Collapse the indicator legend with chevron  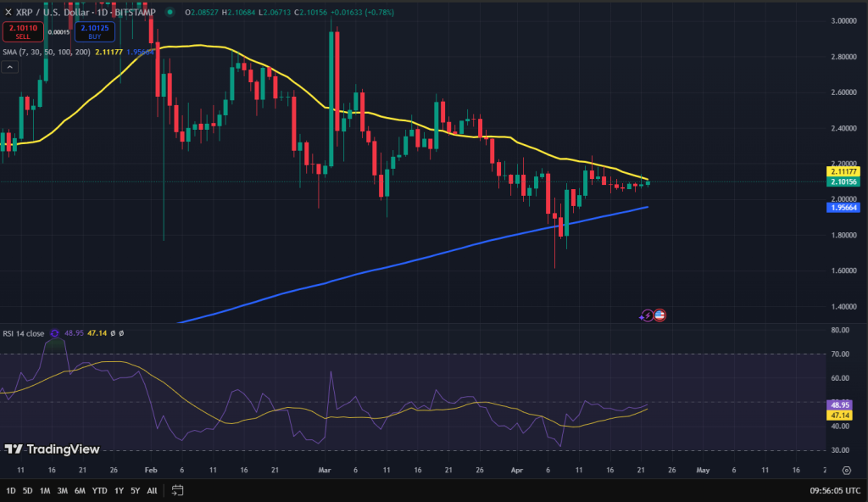click(10, 67)
